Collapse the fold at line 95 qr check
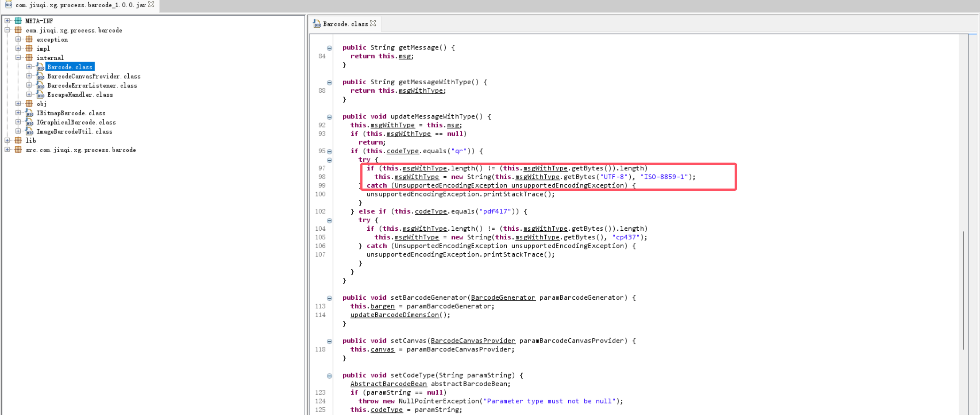Image resolution: width=980 pixels, height=415 pixels. pyautogui.click(x=329, y=151)
